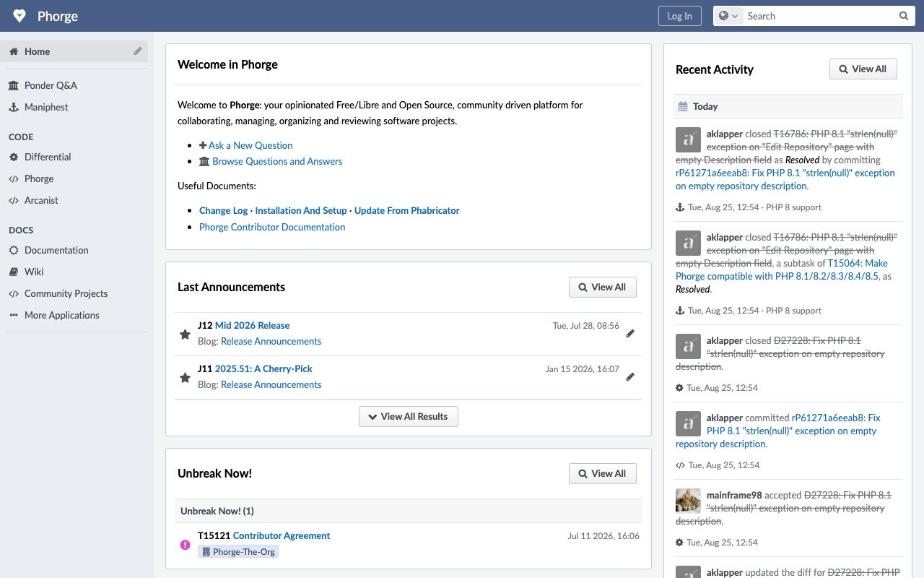The height and width of the screenshot is (578, 924).
Task: Open the Update From Phabricator link
Action: click(407, 210)
